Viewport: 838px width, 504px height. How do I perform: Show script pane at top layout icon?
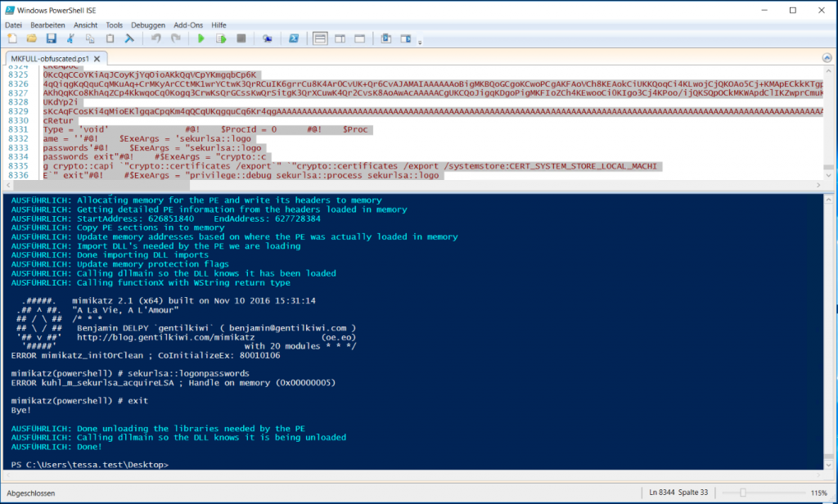pos(320,38)
